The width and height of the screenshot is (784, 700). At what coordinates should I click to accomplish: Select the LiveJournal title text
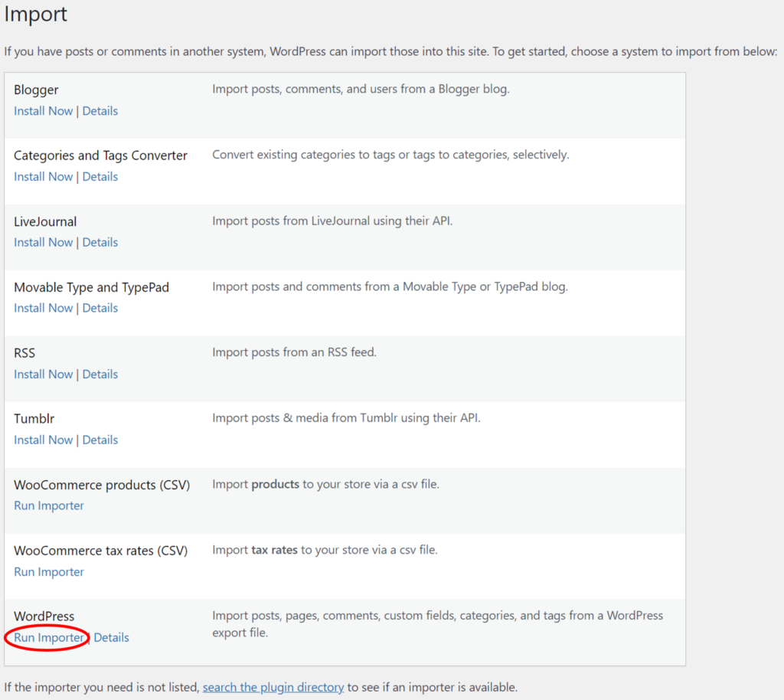pyautogui.click(x=45, y=221)
